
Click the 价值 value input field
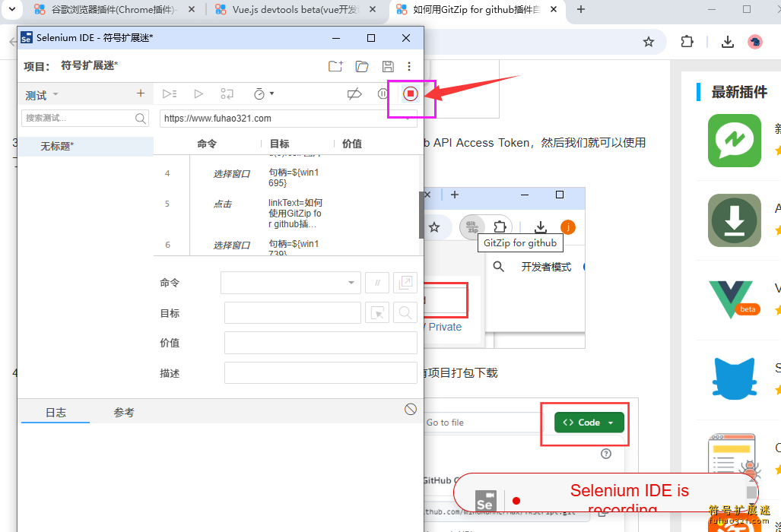click(x=321, y=343)
